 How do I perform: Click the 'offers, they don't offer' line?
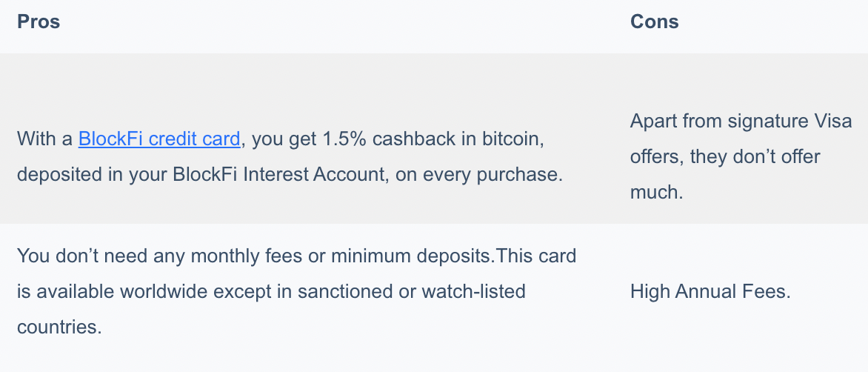[x=725, y=156]
